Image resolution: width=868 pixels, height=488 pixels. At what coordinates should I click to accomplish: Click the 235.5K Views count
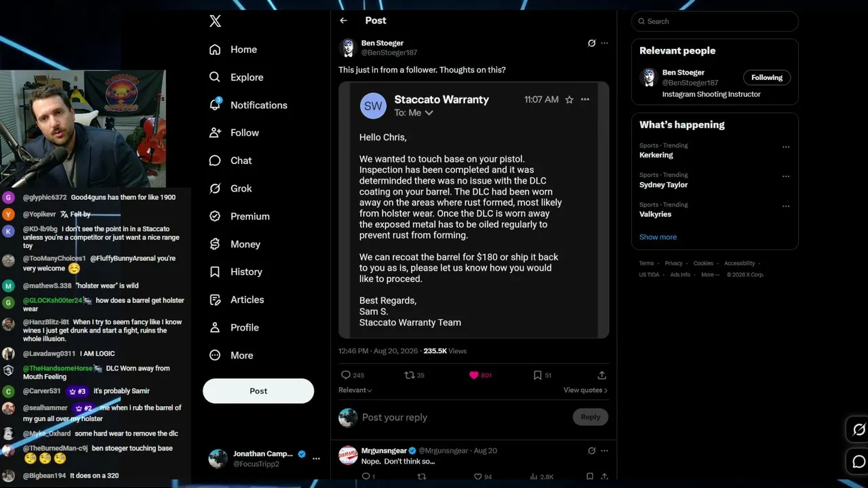[x=445, y=351]
